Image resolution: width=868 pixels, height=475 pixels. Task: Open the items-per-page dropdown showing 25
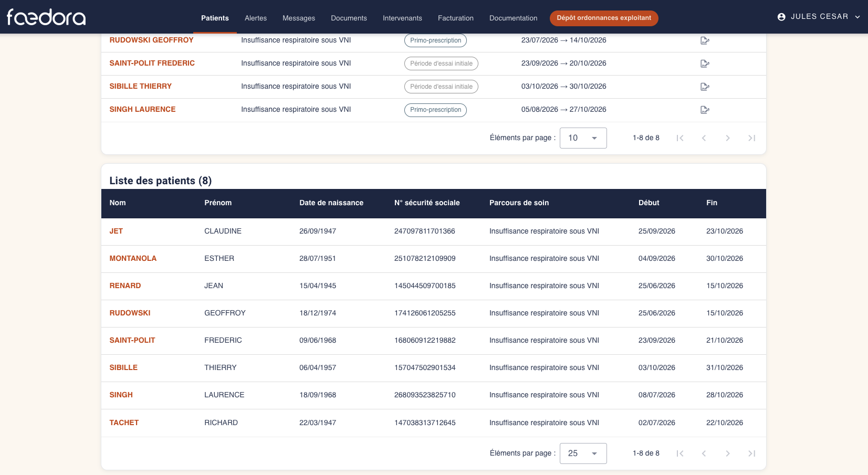pos(583,453)
